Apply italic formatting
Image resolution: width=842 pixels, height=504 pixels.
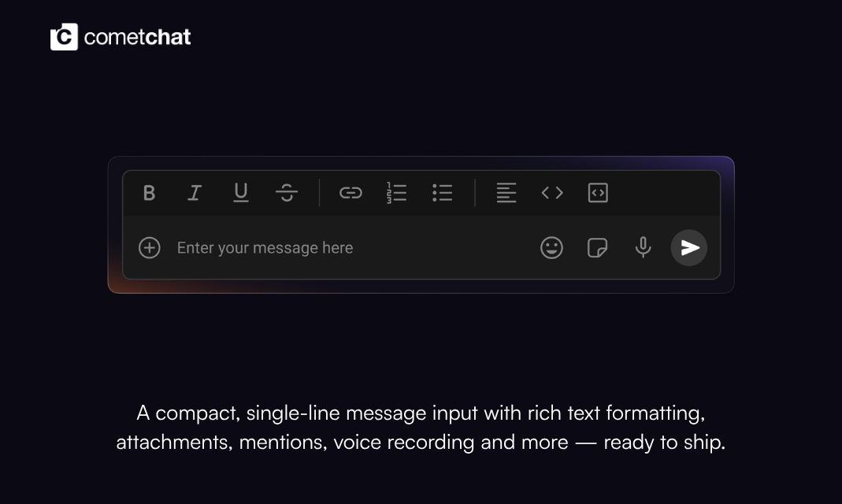(195, 193)
